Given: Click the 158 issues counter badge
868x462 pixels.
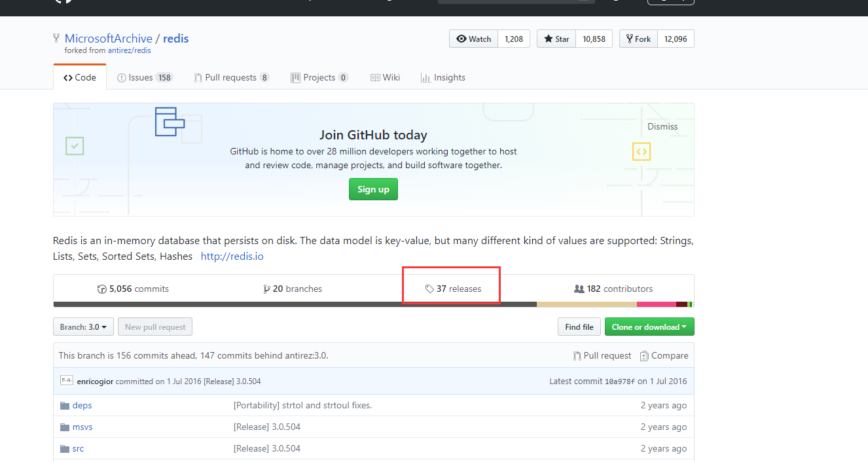Looking at the screenshot, I should point(164,77).
